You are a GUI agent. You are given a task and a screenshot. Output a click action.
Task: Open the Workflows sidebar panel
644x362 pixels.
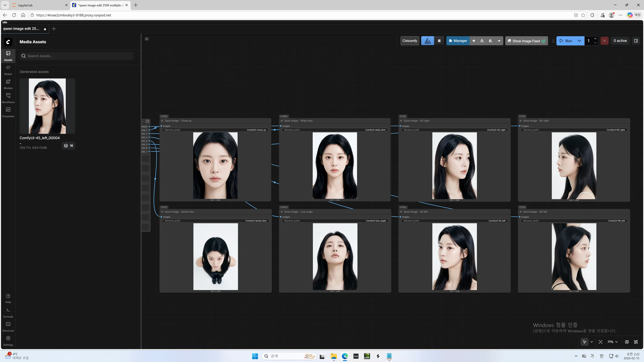tap(8, 98)
